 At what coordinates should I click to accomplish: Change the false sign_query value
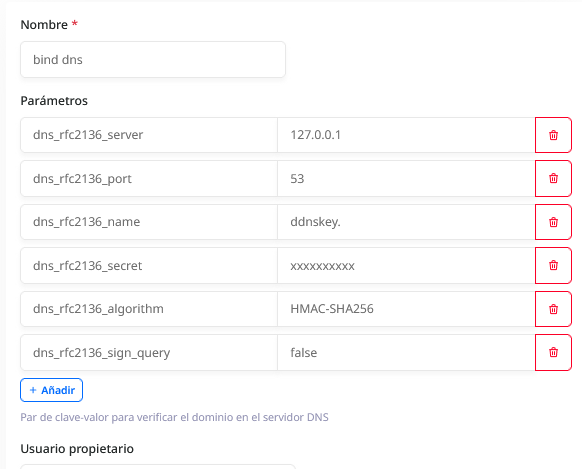click(406, 352)
